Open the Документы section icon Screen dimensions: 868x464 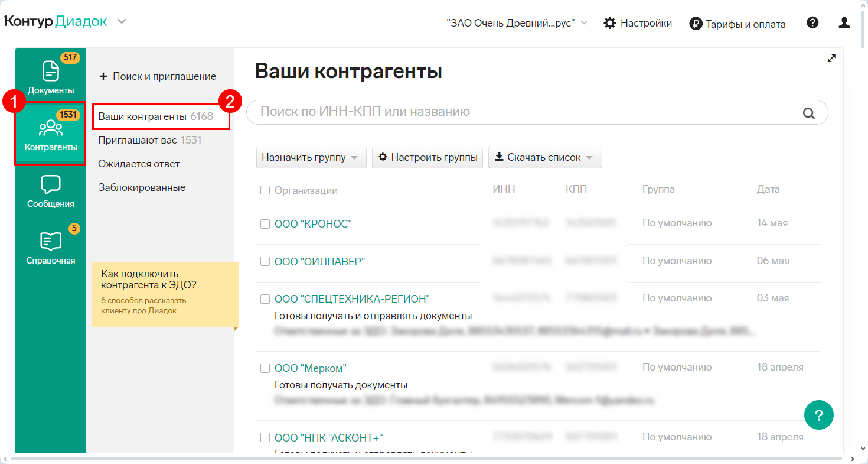[51, 71]
